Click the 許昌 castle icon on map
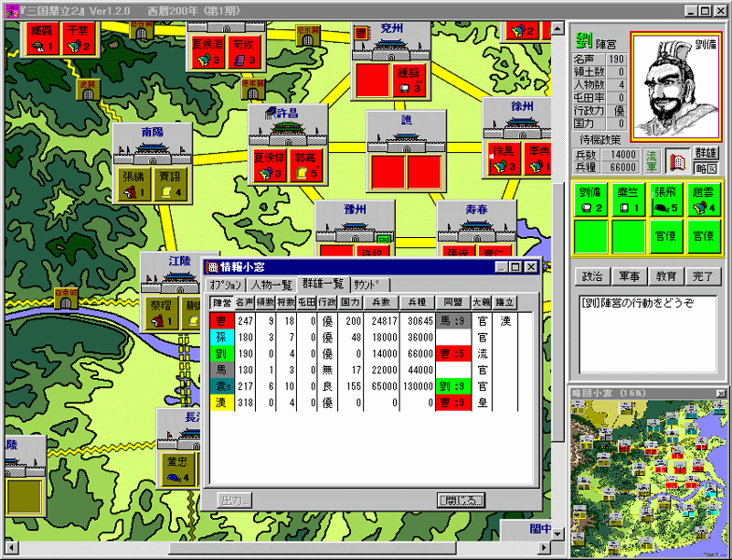732x560 pixels. pyautogui.click(x=288, y=133)
